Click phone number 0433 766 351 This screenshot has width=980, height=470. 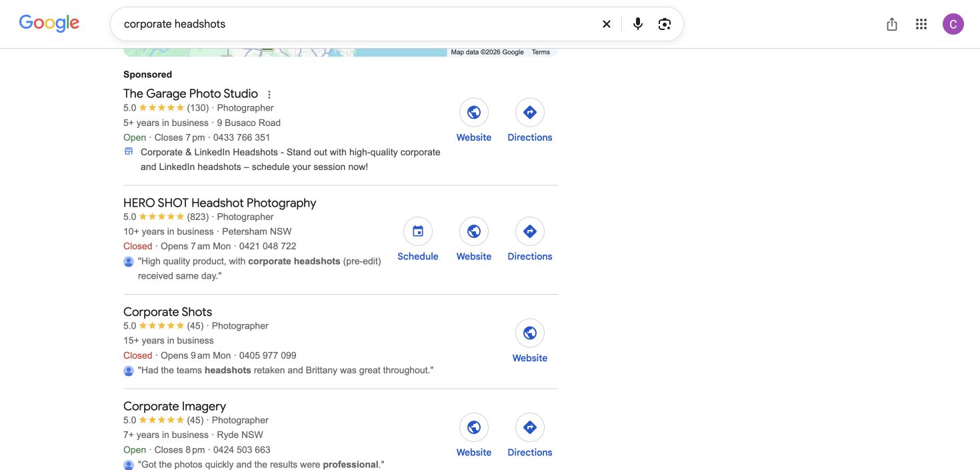point(241,137)
